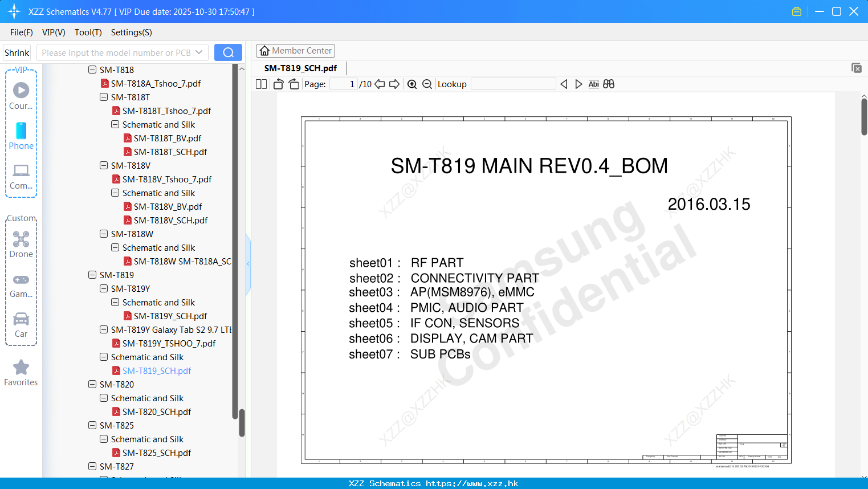Rotate the page clockwise

point(294,84)
